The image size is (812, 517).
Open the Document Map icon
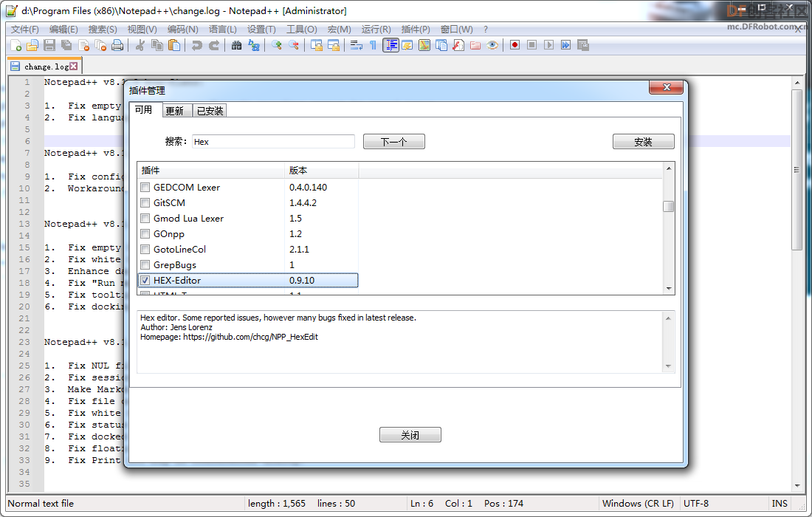[424, 46]
